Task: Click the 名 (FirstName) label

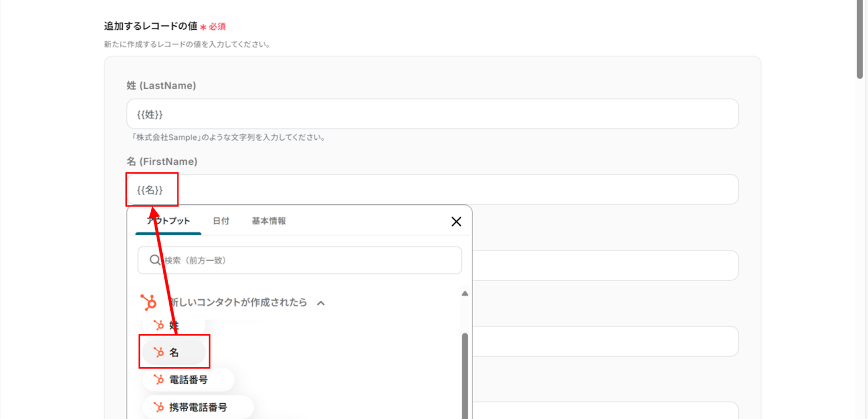Action: [x=162, y=162]
